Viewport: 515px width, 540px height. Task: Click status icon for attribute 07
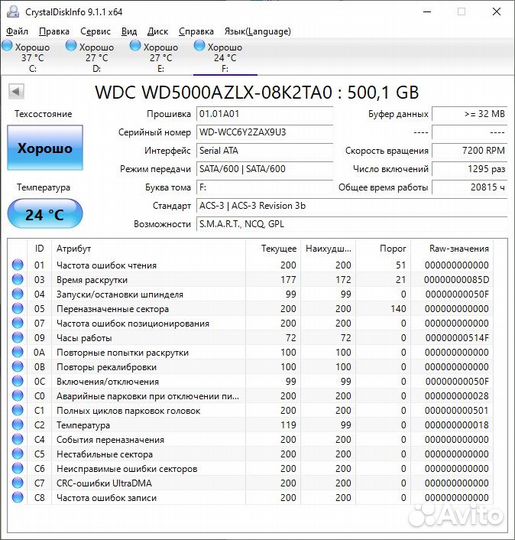point(18,323)
